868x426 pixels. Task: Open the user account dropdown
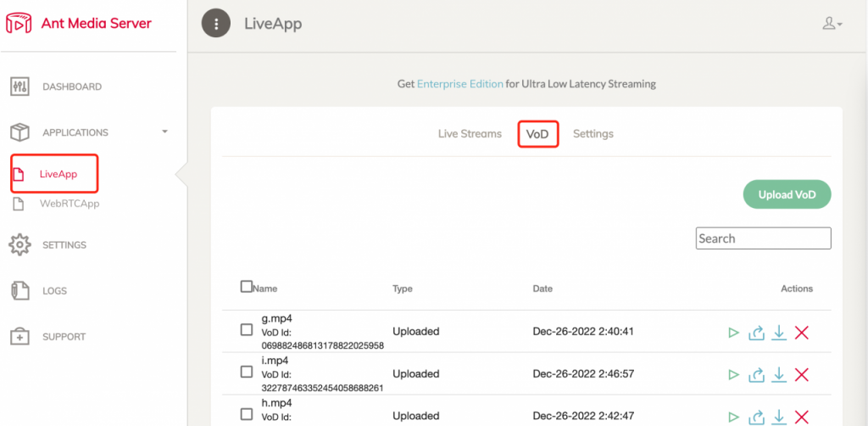click(832, 24)
